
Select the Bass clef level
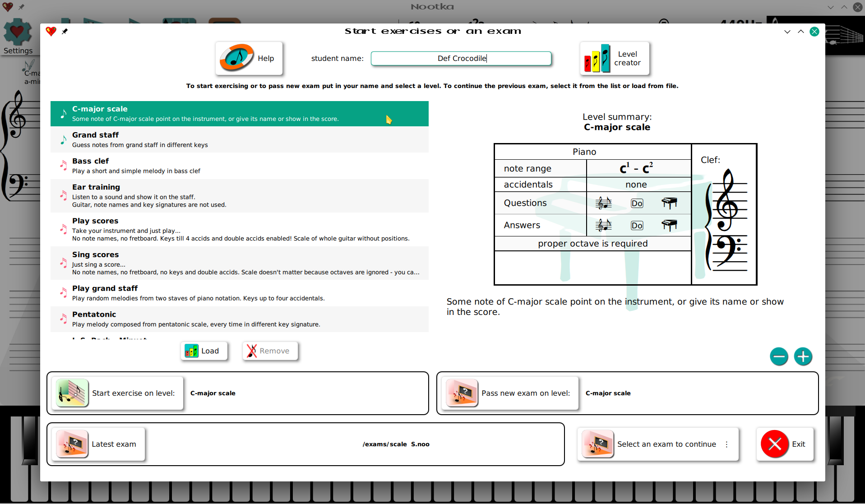240,166
